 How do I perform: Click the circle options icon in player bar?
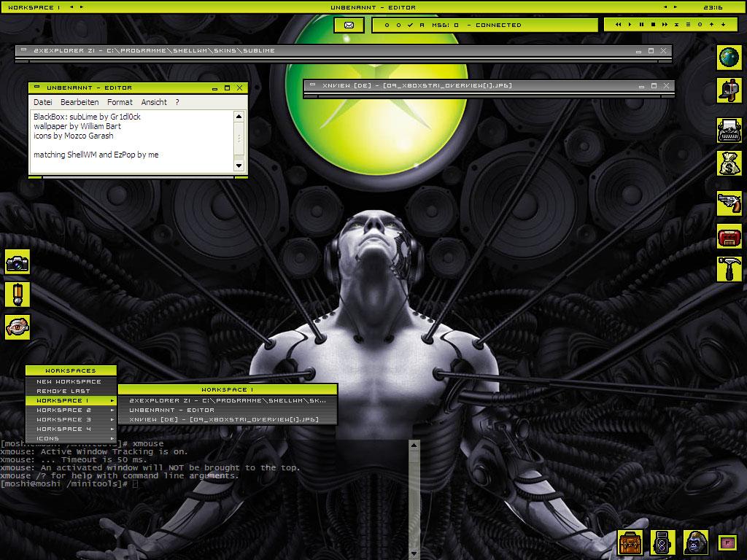(x=700, y=25)
